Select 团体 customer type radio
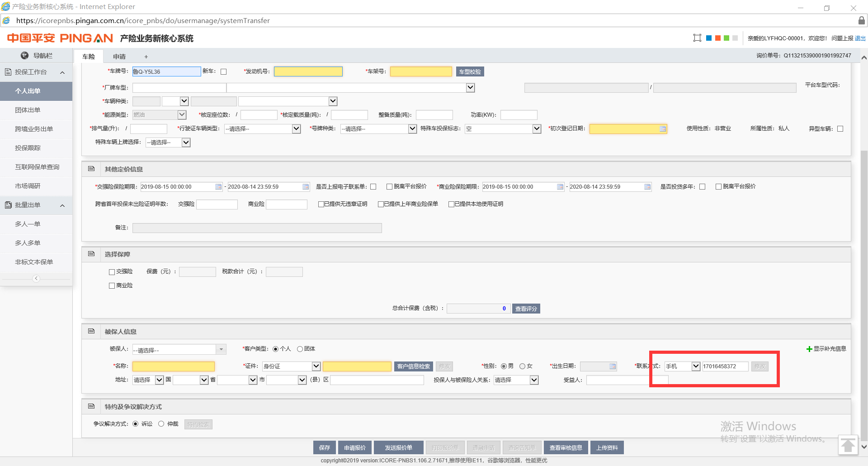Screen dimensions: 868x466 pos(300,349)
